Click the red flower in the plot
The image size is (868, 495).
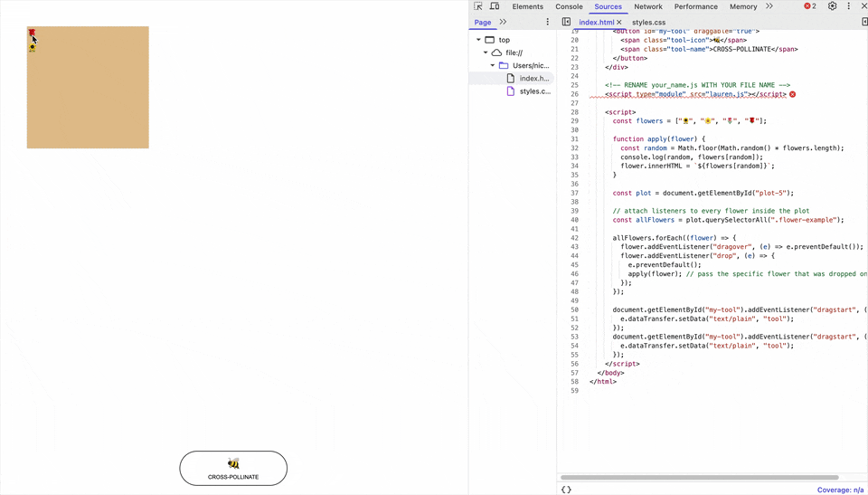pos(33,33)
